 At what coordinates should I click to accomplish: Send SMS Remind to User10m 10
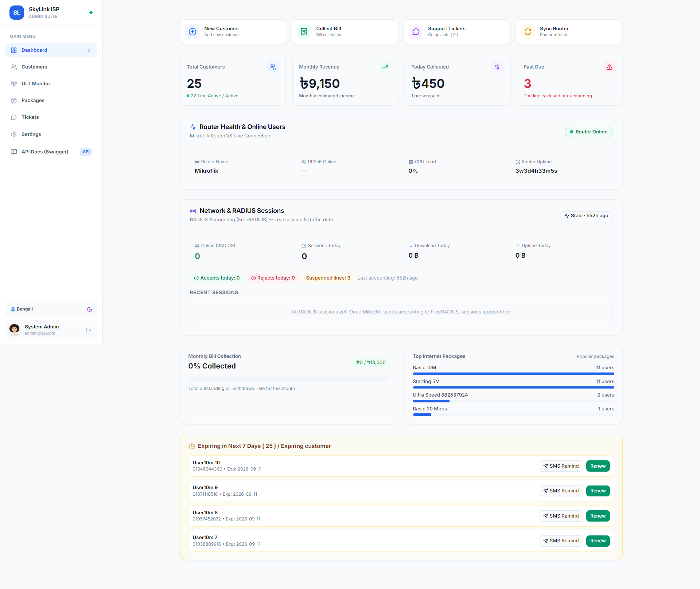(x=561, y=466)
